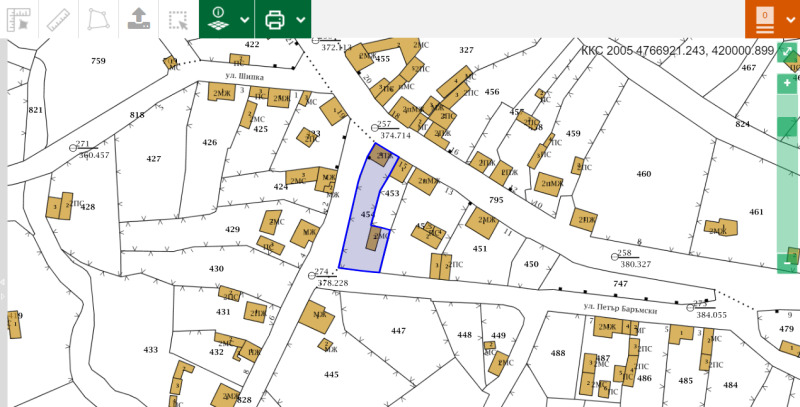Image resolution: width=800 pixels, height=407 pixels.
Task: Select the coordinate measurement ruler tool
Action: point(19,19)
